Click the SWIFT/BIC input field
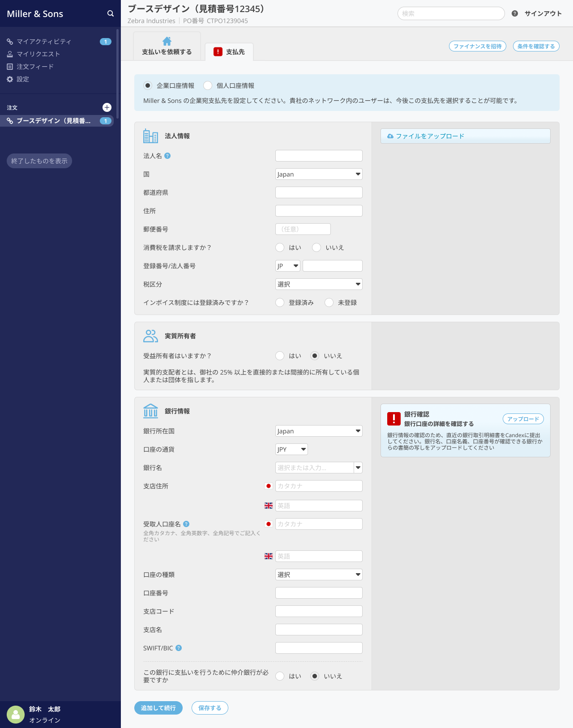Screen dimensions: 573x728 pos(319,648)
